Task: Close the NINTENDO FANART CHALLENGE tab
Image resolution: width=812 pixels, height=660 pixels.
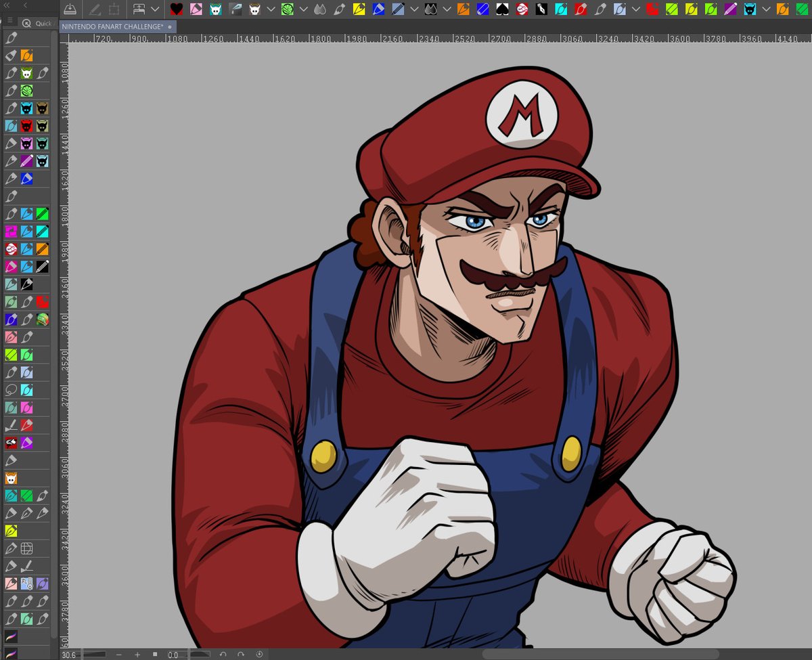Action: 170,26
